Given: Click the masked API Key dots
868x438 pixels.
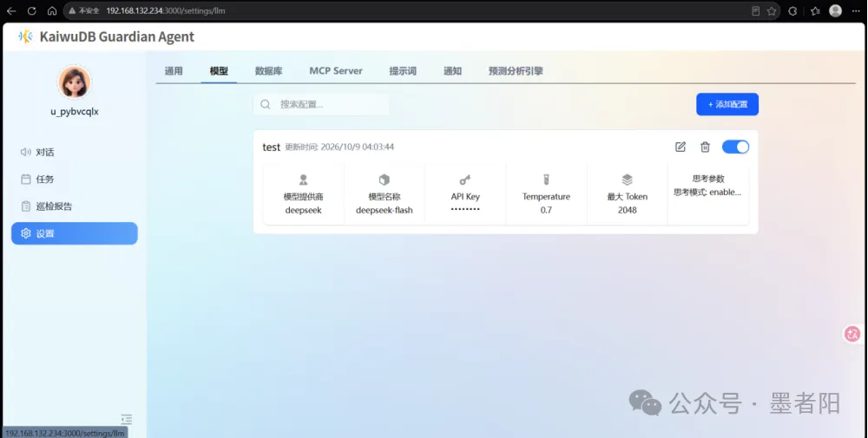Looking at the screenshot, I should coord(465,209).
